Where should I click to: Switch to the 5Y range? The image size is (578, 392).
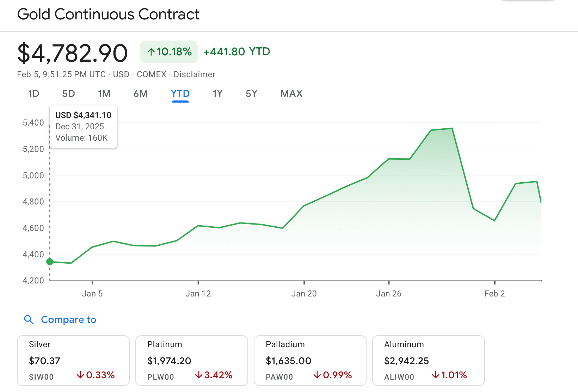251,94
